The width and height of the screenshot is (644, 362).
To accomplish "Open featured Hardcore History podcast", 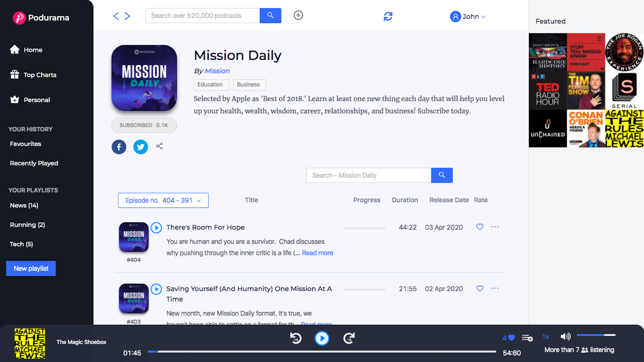I will (x=548, y=52).
